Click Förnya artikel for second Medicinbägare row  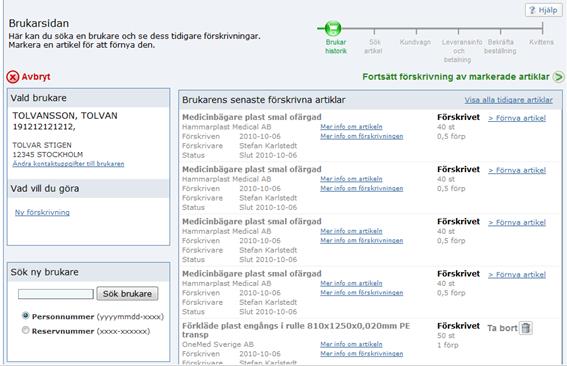pos(517,170)
